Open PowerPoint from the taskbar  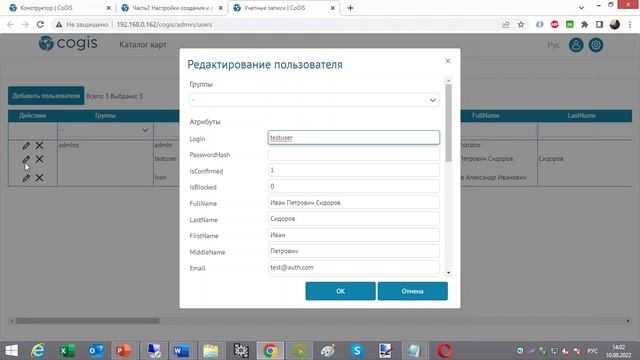124,351
